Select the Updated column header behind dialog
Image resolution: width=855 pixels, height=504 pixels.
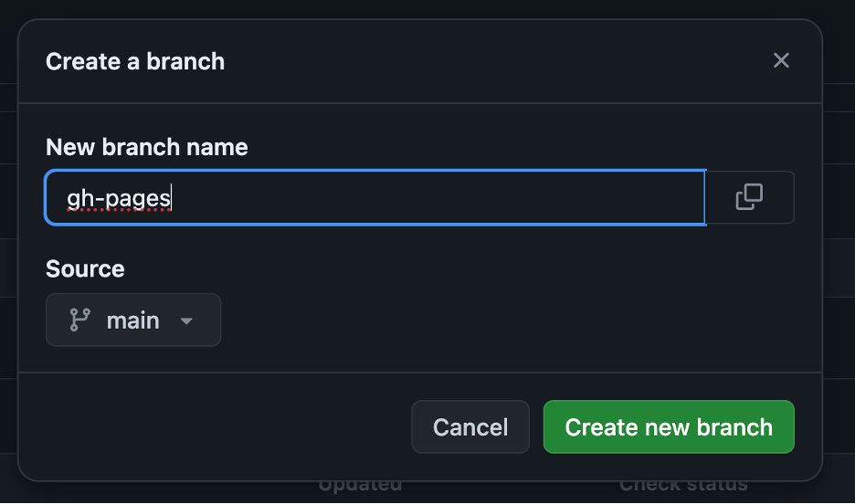[x=360, y=488]
